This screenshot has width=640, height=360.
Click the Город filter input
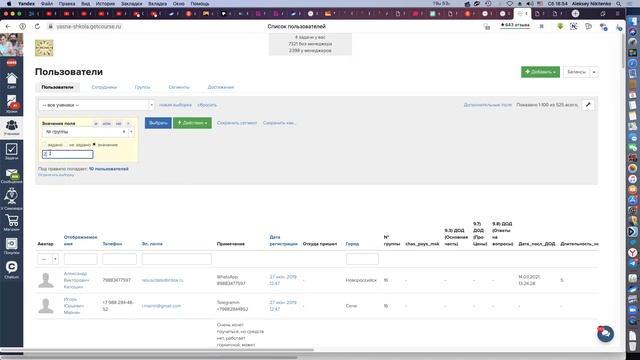click(362, 259)
